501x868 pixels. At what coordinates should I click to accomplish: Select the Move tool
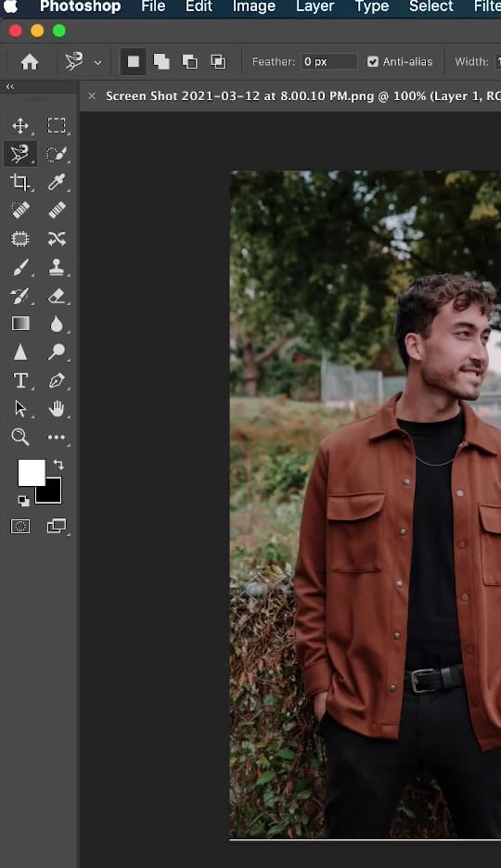tap(20, 126)
